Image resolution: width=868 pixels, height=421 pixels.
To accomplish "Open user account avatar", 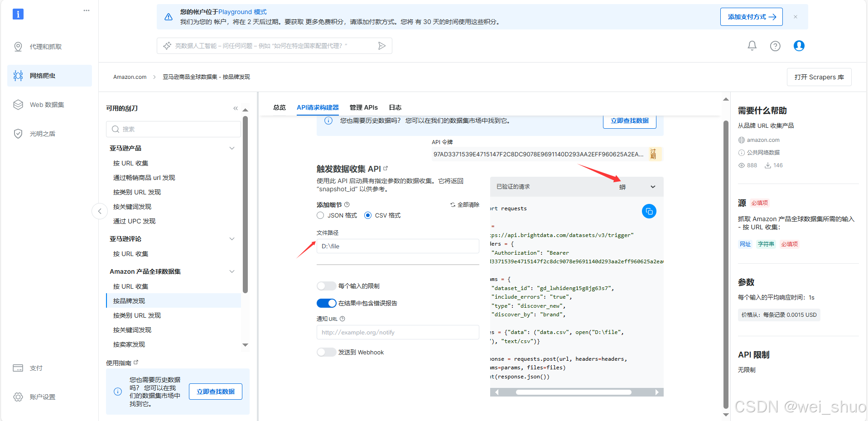I will 799,46.
